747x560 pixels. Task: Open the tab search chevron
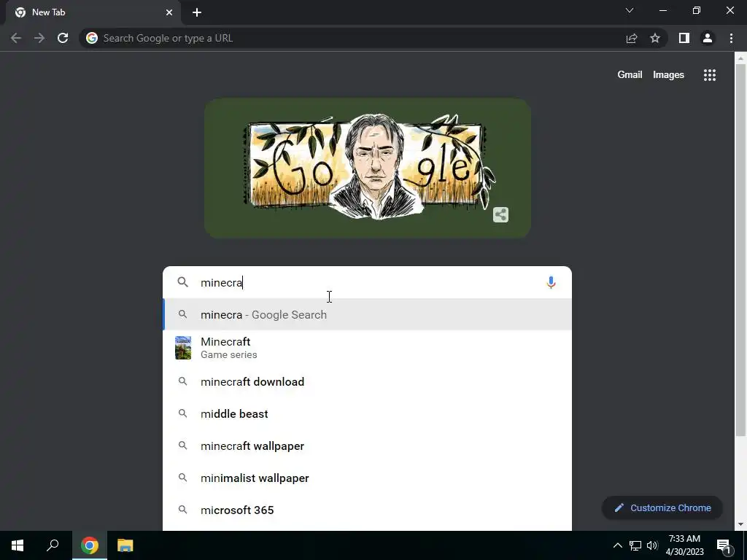[630, 10]
